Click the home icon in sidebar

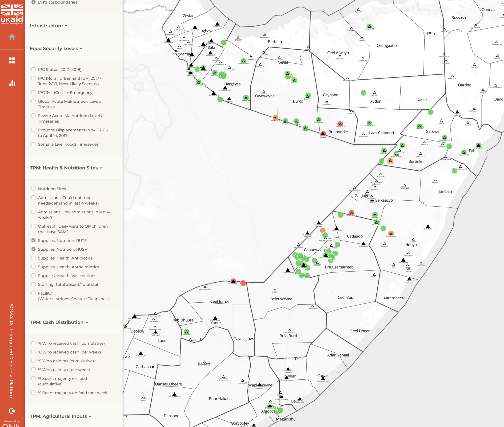(x=12, y=37)
